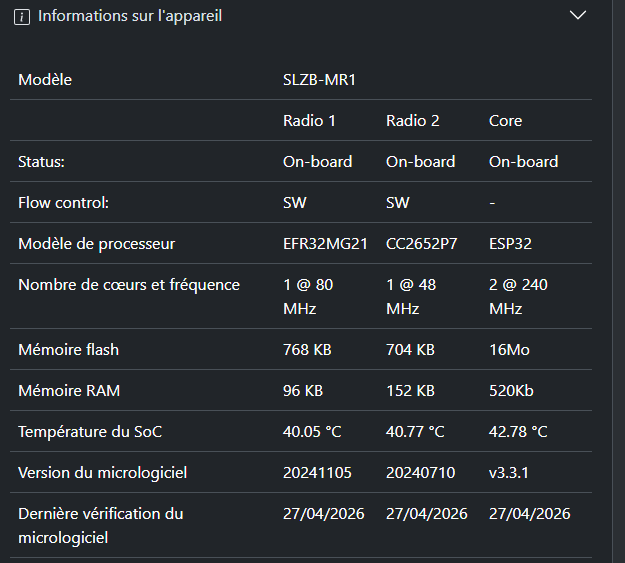The height and width of the screenshot is (563, 625).
Task: Select the Status: row label
Action: pos(41,161)
